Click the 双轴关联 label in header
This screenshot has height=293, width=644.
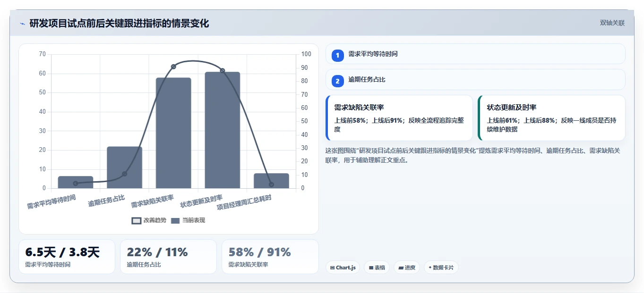coord(612,23)
